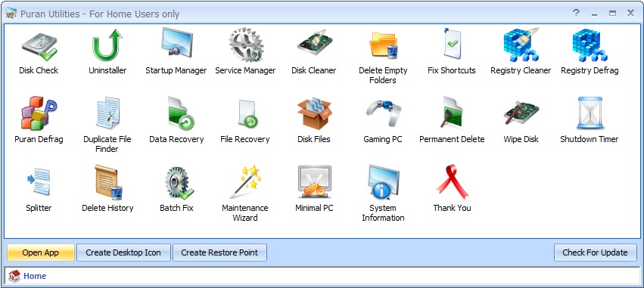
Task: Click the Create Desktop Icon button
Action: pos(123,252)
